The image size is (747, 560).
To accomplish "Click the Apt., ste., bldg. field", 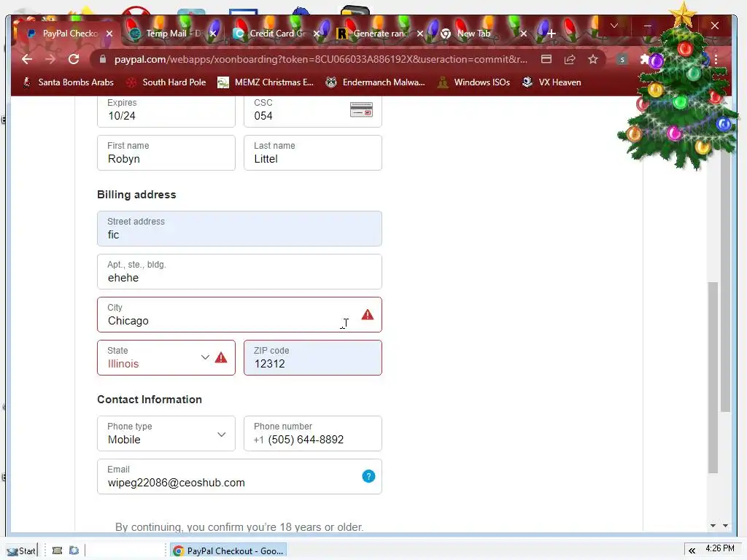I will pos(239,271).
